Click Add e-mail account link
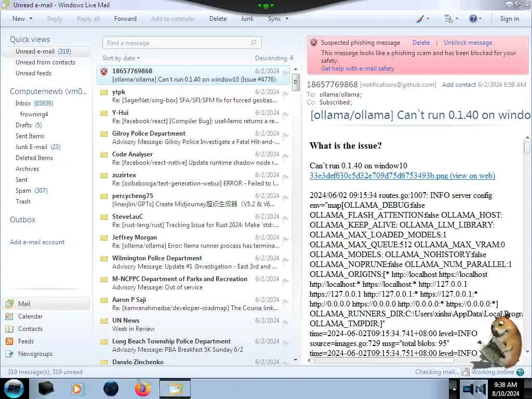 (x=37, y=242)
